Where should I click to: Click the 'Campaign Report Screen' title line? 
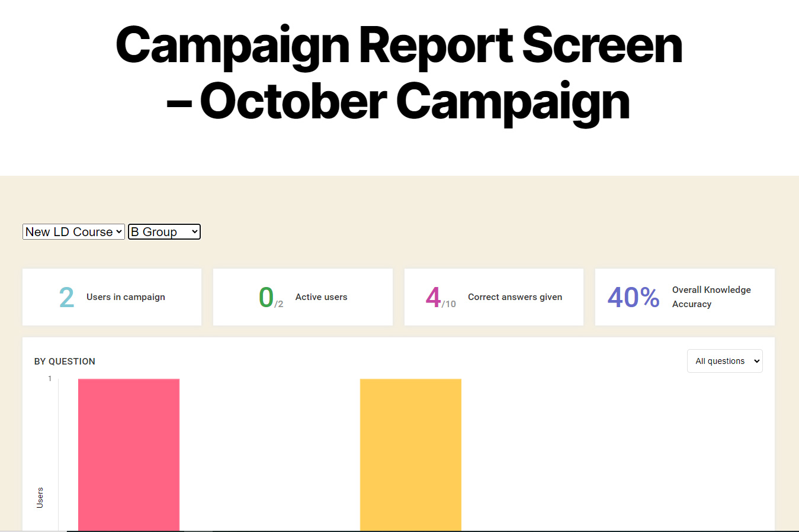(399, 46)
